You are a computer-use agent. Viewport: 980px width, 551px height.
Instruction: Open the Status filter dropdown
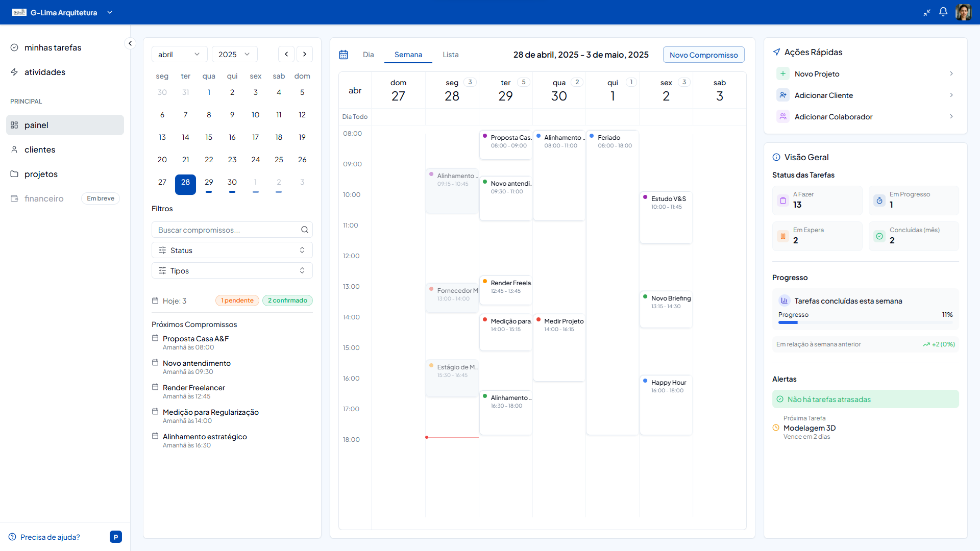click(232, 250)
